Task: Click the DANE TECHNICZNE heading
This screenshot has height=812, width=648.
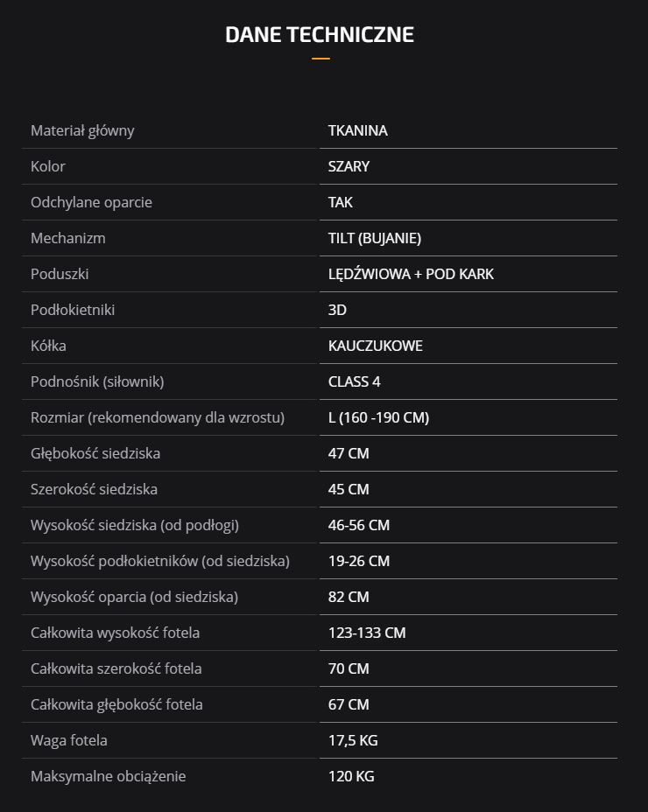Action: (320, 35)
